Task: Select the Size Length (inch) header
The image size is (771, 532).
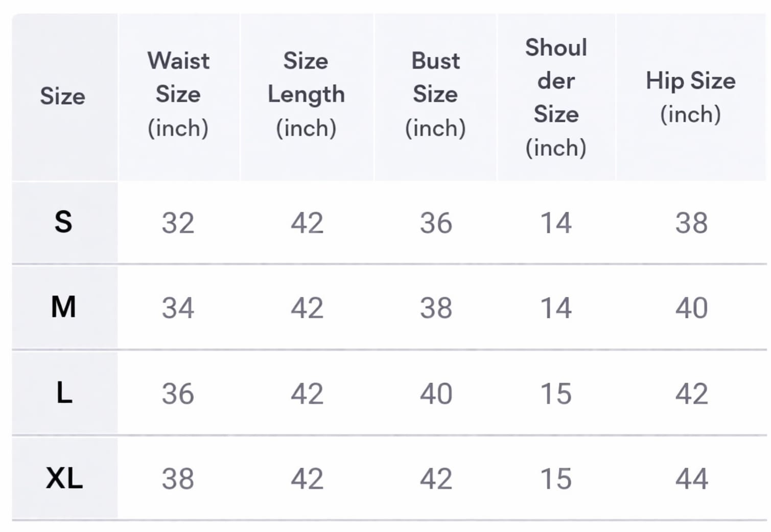Action: (x=306, y=95)
